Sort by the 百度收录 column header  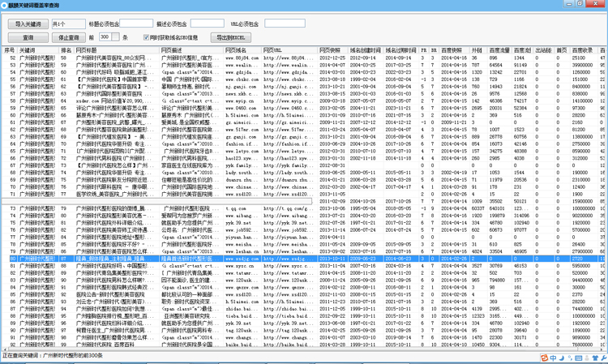coord(584,50)
